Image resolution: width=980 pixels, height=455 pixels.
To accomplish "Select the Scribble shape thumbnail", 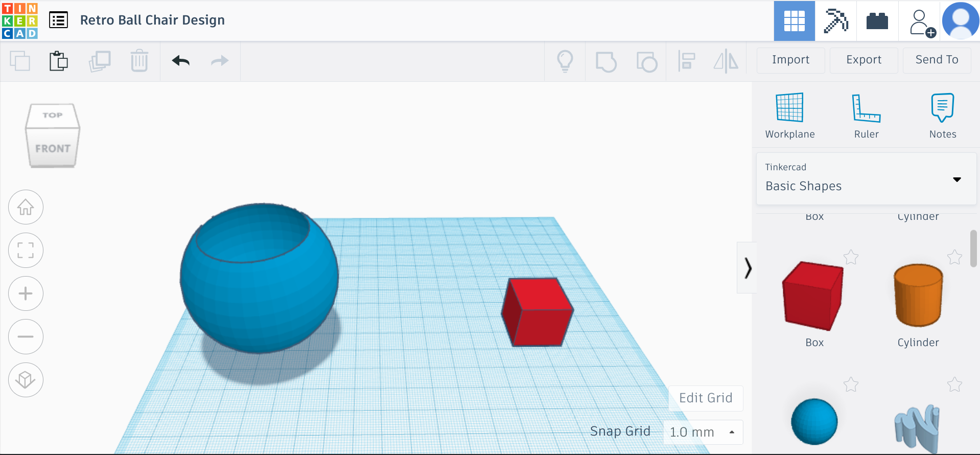I will [x=918, y=428].
